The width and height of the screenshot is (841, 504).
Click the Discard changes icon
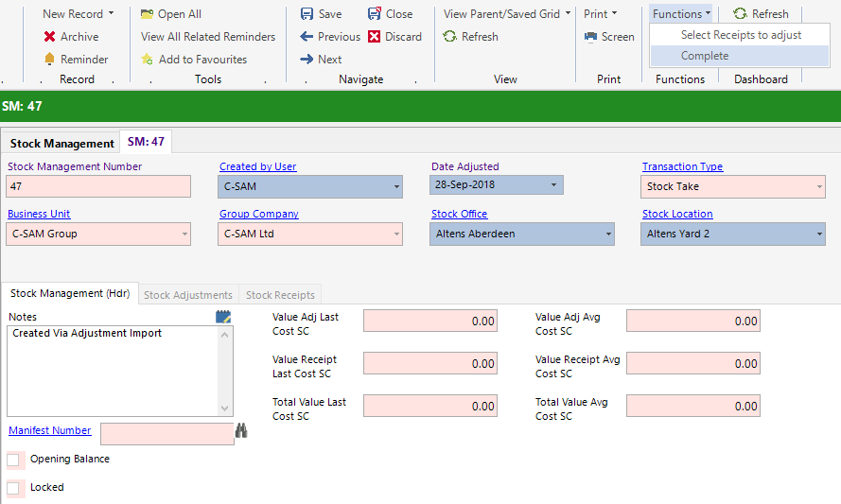click(x=375, y=37)
